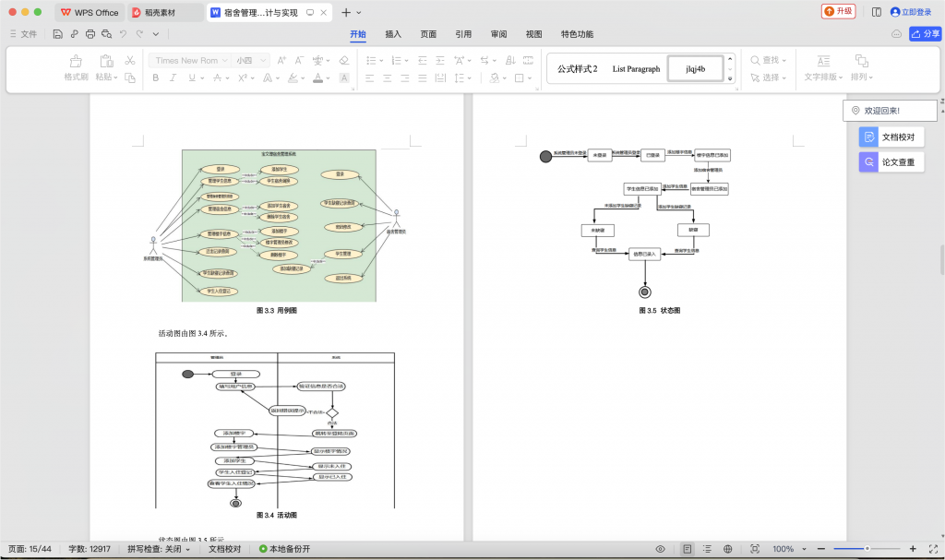The height and width of the screenshot is (560, 945).
Task: Select the List Paragraph style
Action: tap(636, 69)
